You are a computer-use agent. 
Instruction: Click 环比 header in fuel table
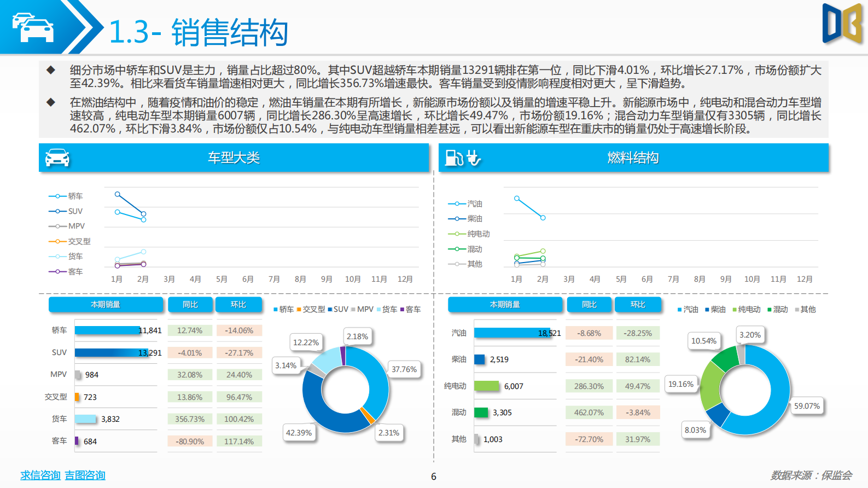(637, 304)
